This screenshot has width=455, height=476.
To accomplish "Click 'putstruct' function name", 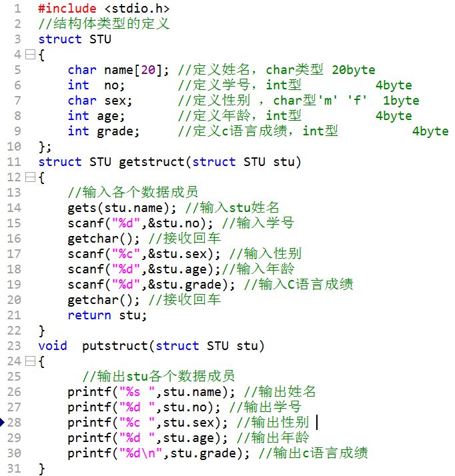I will (x=115, y=346).
